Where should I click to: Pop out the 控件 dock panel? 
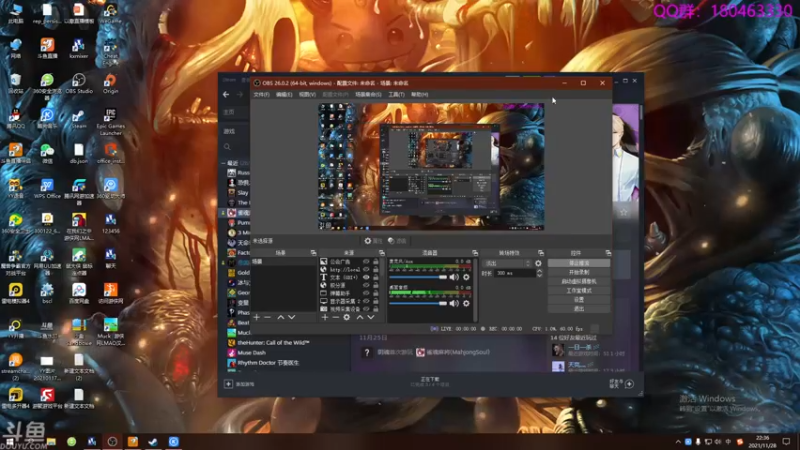click(608, 253)
